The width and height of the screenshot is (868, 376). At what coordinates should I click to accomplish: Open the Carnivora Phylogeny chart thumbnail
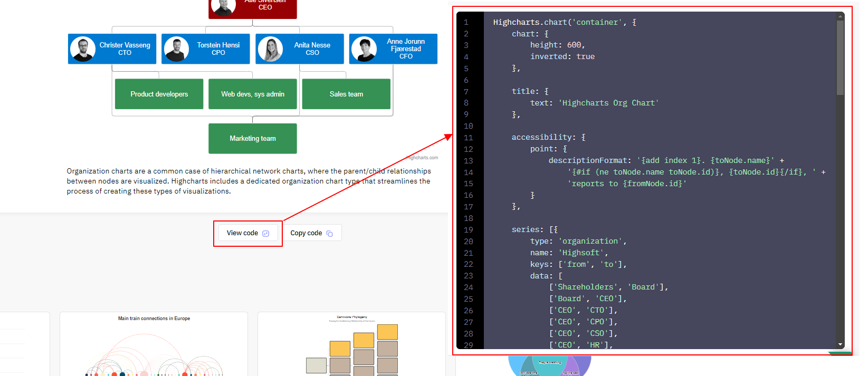[351, 344]
